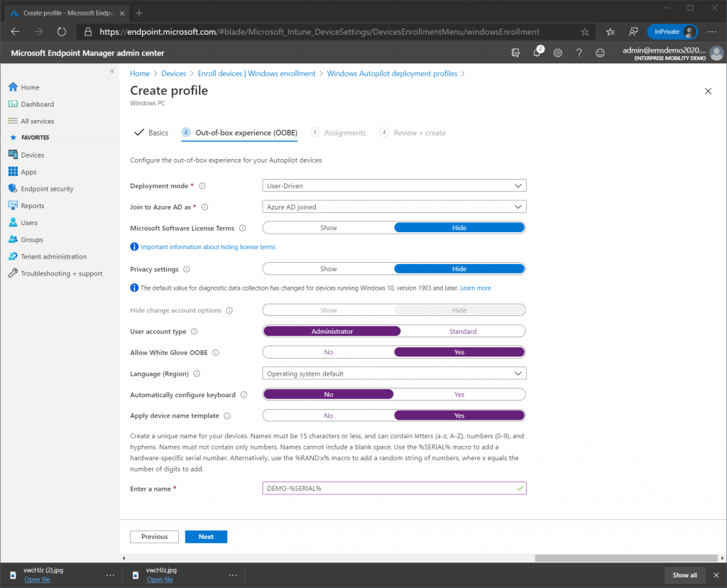Click Home breadcrumb link
The image size is (727, 588).
point(140,73)
